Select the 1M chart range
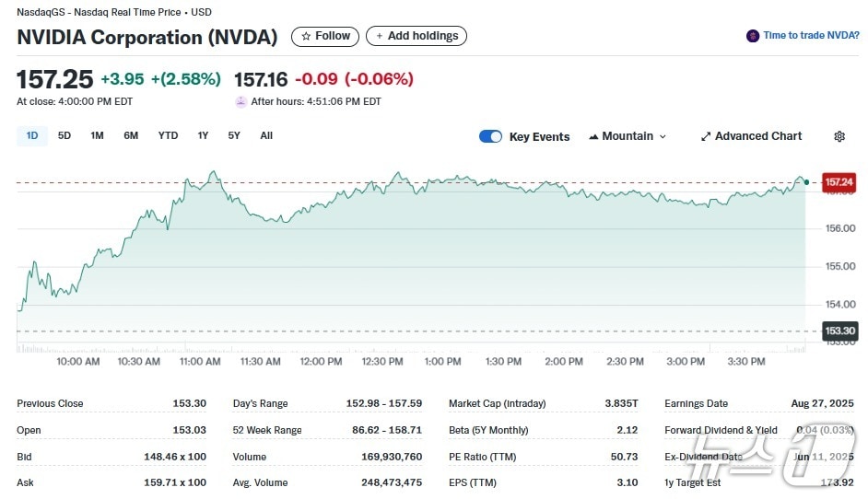The image size is (868, 499). pos(97,136)
